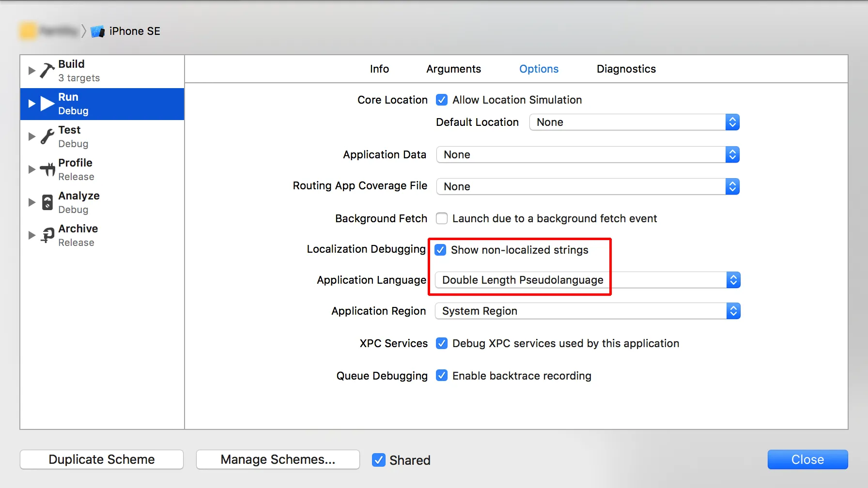
Task: Switch to the Arguments tab
Action: coord(453,69)
